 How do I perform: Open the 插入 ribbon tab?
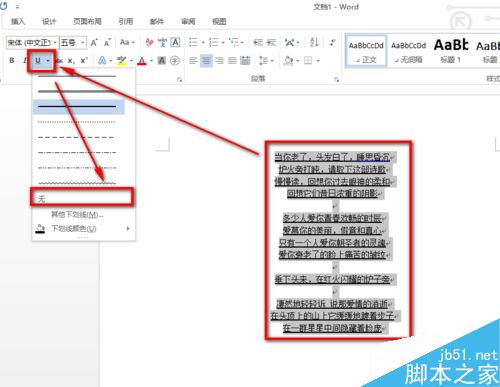tap(18, 22)
